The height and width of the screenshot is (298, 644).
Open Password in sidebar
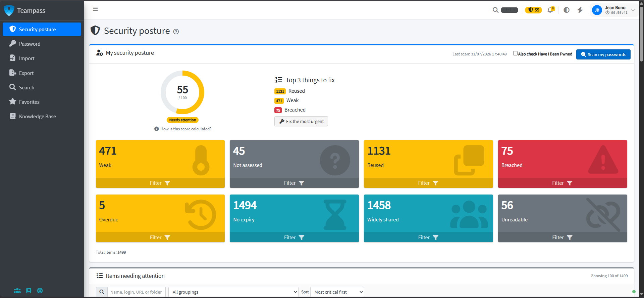coord(42,44)
